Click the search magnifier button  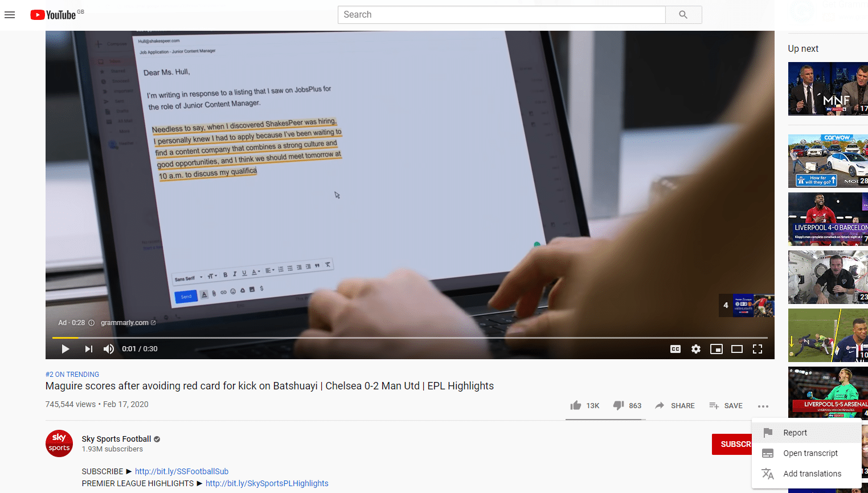coord(683,15)
